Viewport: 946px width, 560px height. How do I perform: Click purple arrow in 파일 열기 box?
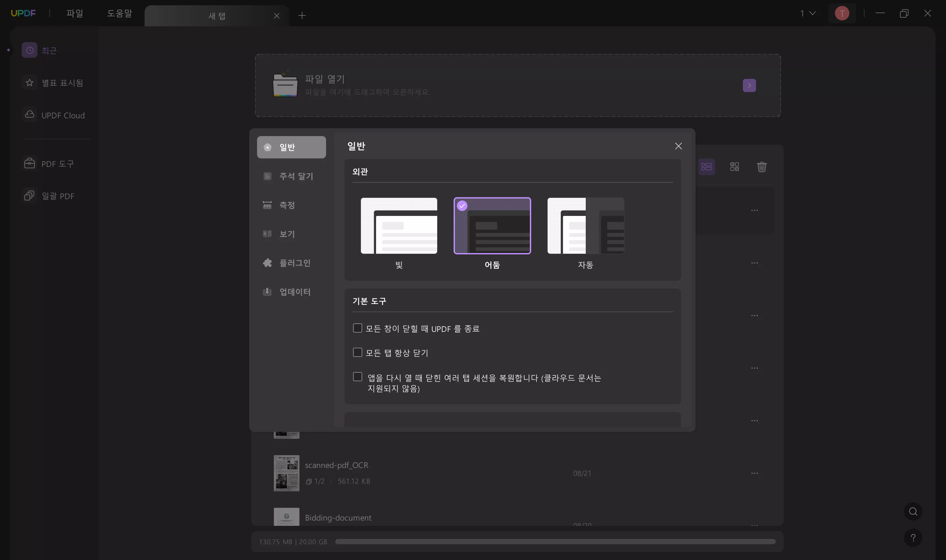pos(749,85)
